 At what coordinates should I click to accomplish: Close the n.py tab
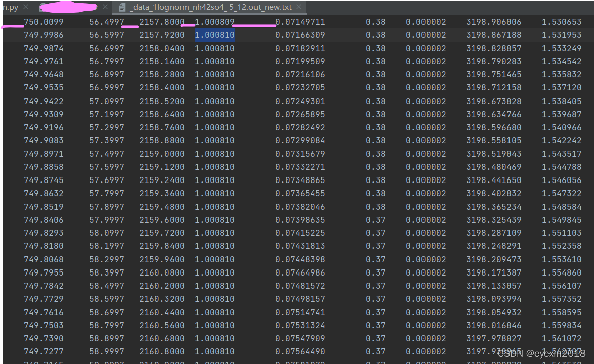(26, 7)
